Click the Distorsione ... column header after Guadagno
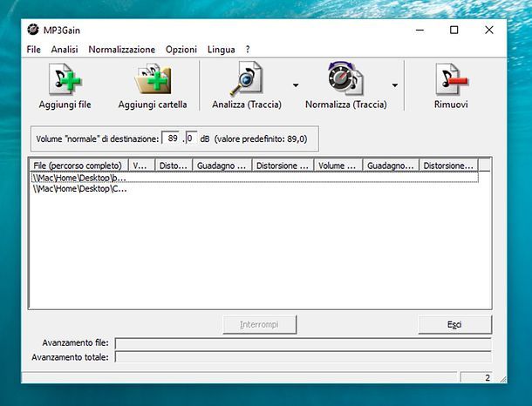Viewport: 532px width, 406px height. pos(283,166)
